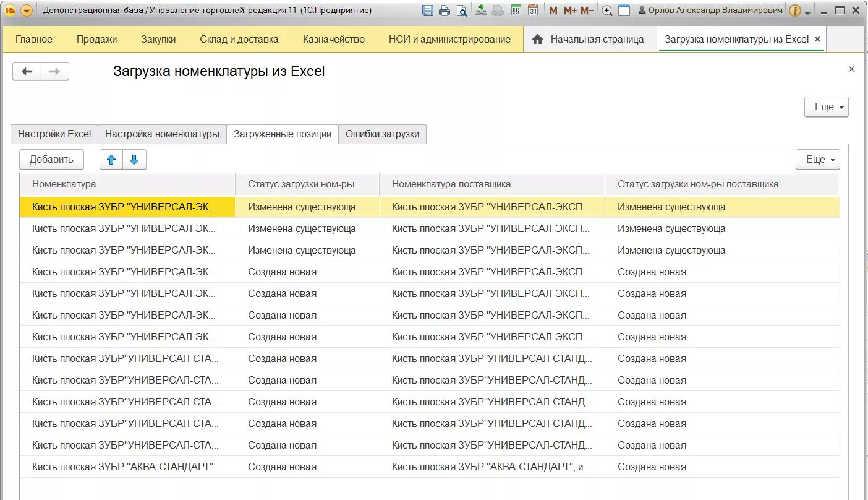868x500 pixels.
Task: Open the Закупки section
Action: click(158, 39)
